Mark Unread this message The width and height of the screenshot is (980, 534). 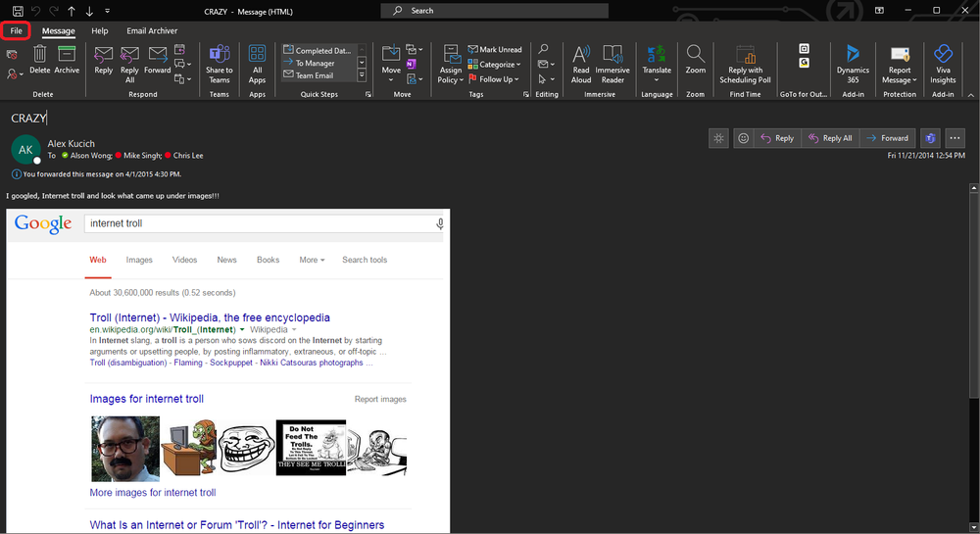[495, 49]
